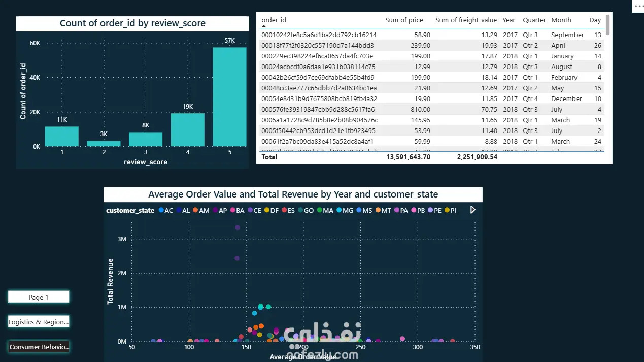This screenshot has width=644, height=362.
Task: Sort by Sum of price column header
Action: [404, 20]
